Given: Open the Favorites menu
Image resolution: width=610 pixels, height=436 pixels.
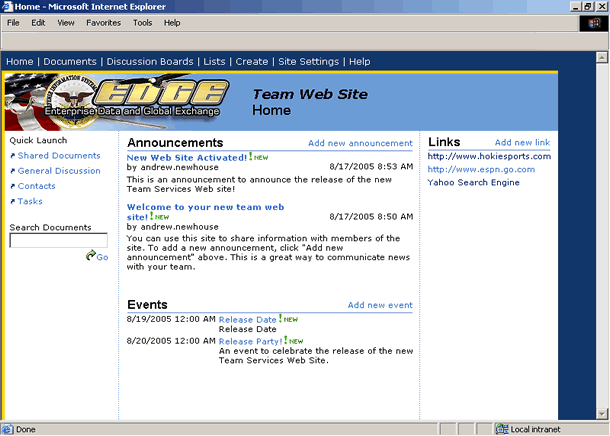Looking at the screenshot, I should tap(103, 23).
